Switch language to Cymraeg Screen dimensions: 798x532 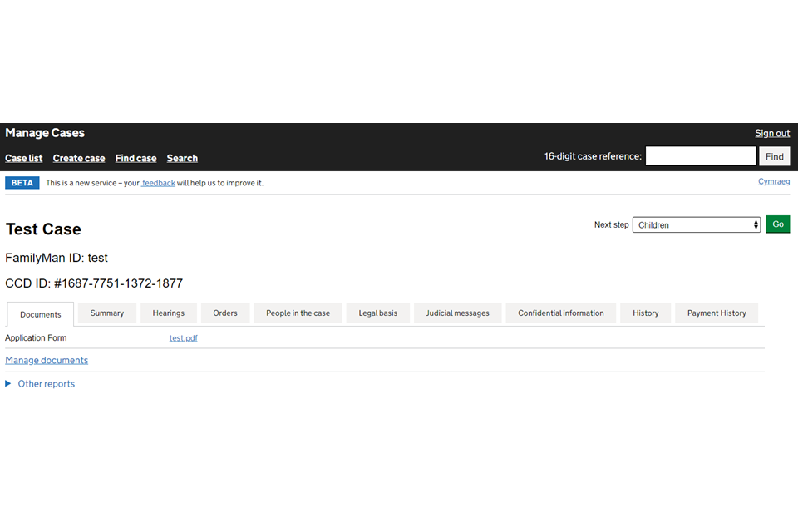774,182
